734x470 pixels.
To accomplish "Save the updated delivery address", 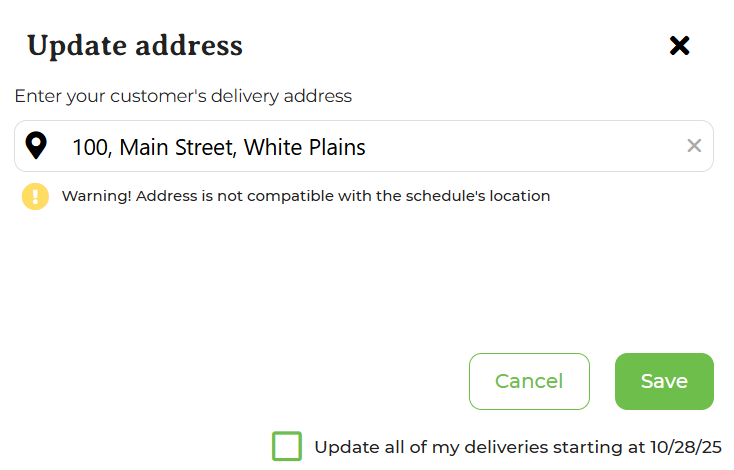I will pyautogui.click(x=664, y=382).
